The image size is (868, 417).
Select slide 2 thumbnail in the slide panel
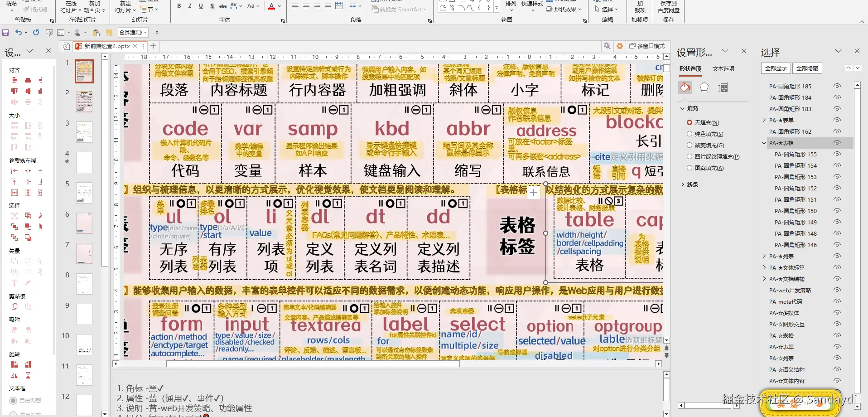click(84, 102)
